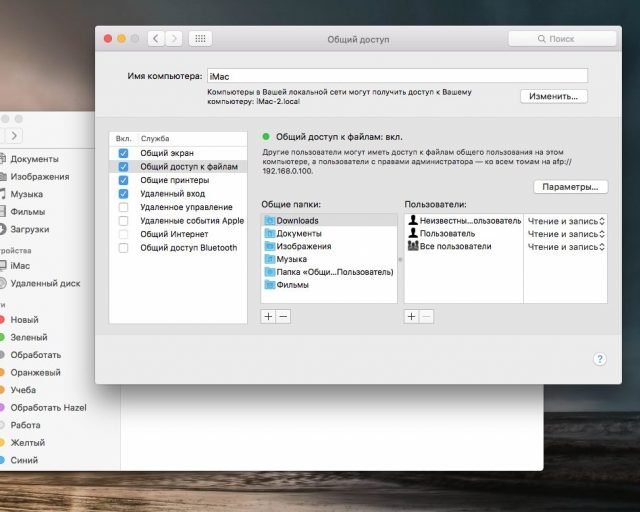Enable Удаленные события Apple checkbox
640x512 pixels.
click(x=123, y=221)
